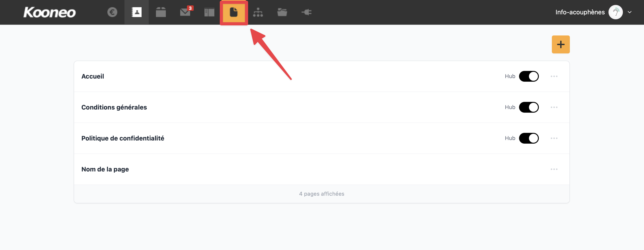This screenshot has width=644, height=250.
Task: Add a new page with plus button
Action: pyautogui.click(x=561, y=44)
